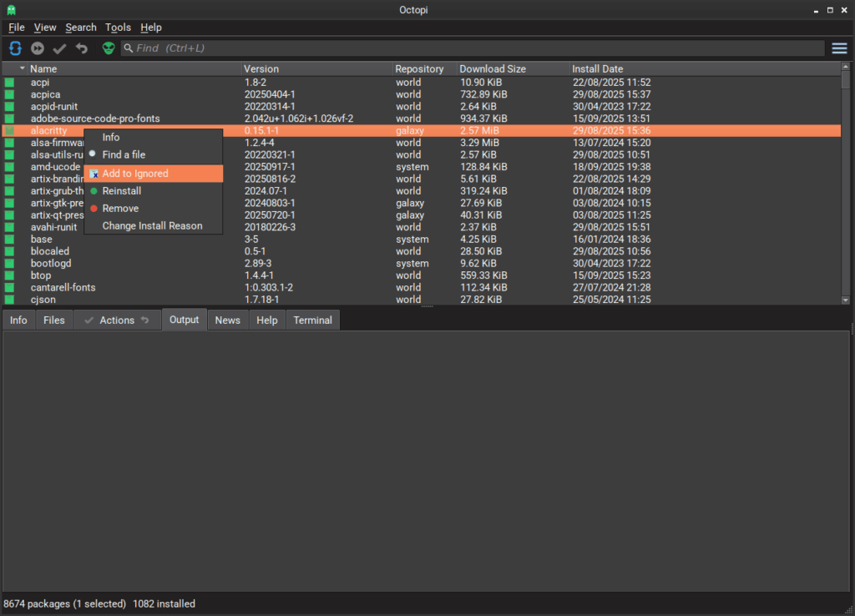Click the sort arrow left of Name header
855x616 pixels.
(23, 68)
